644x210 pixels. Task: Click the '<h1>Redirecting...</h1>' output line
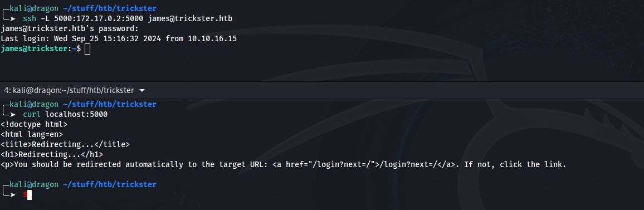(x=52, y=154)
